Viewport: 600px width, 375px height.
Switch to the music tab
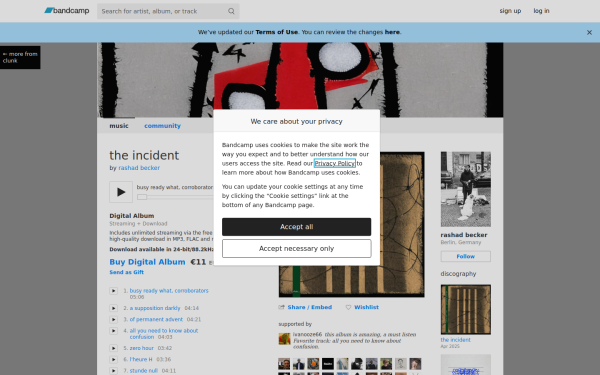point(119,126)
